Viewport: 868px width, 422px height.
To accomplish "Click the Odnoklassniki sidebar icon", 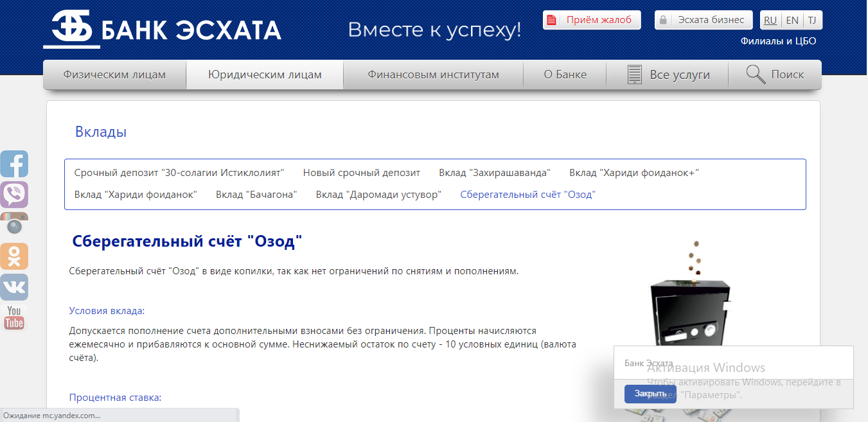I will pyautogui.click(x=13, y=256).
